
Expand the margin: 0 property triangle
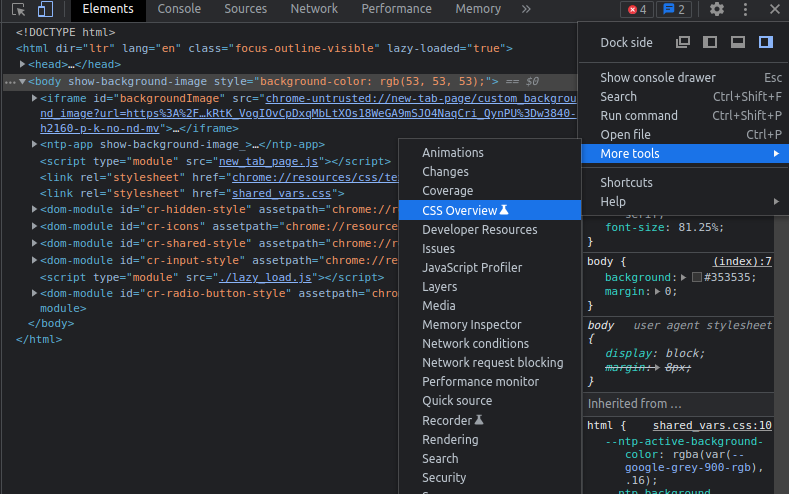(657, 291)
